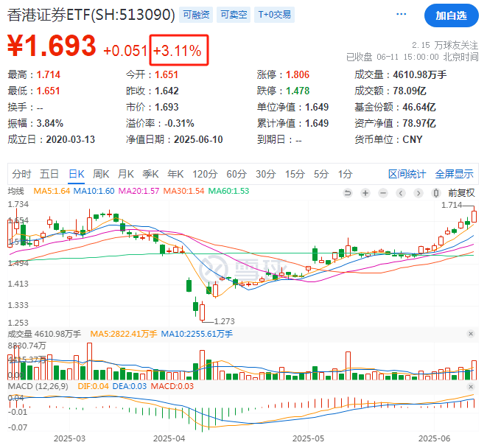Switch to the 15分 chart
The image size is (487, 448).
pos(295,174)
